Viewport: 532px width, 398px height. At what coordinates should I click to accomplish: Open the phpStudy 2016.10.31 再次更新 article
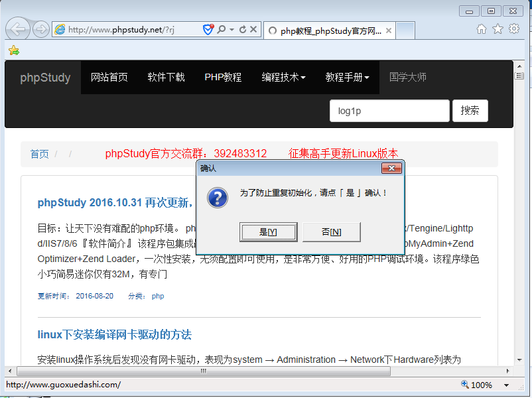pyautogui.click(x=115, y=203)
